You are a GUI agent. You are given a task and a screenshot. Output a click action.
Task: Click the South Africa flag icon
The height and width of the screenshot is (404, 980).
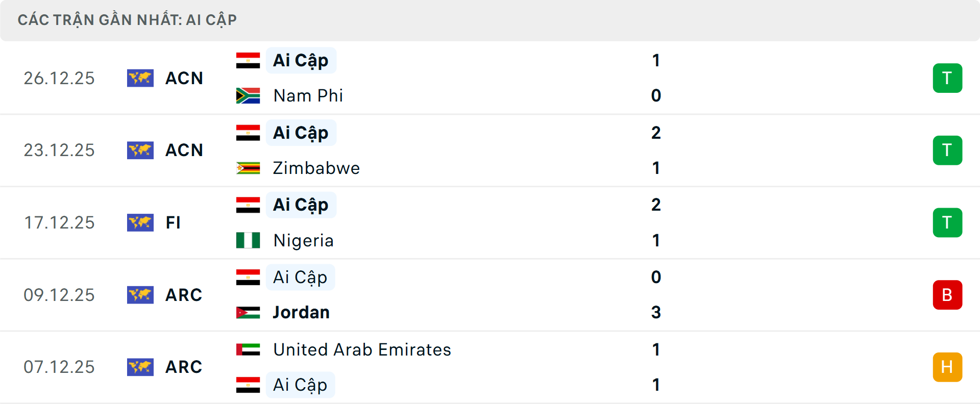click(x=248, y=96)
